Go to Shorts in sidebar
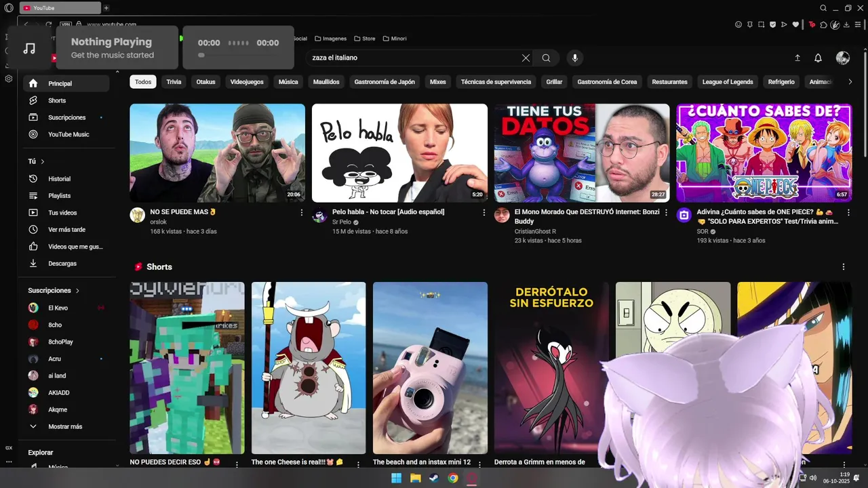This screenshot has width=868, height=488. pos(66,100)
